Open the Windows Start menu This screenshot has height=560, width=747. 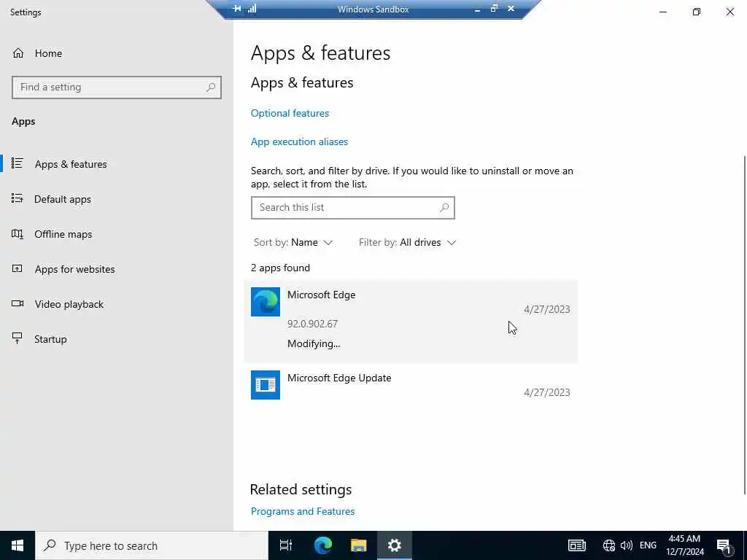(x=18, y=545)
